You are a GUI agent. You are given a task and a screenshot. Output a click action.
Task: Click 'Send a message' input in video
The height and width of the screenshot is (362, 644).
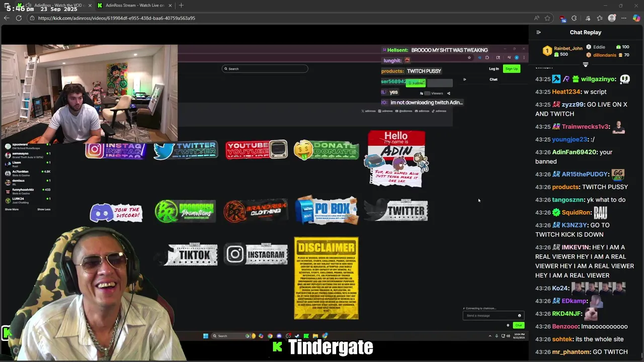point(493,316)
